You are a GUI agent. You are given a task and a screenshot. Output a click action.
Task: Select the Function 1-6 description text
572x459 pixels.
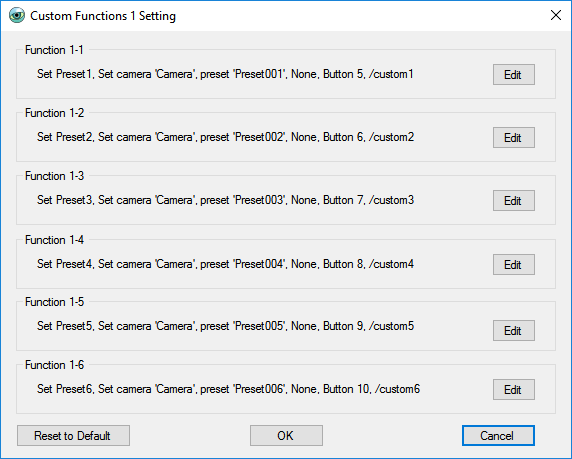click(228, 389)
